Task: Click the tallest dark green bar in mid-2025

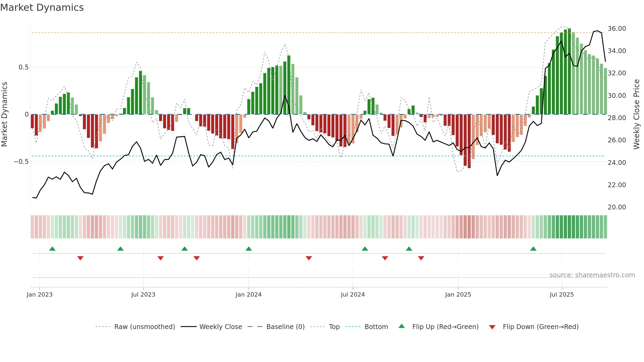Action: pos(569,71)
